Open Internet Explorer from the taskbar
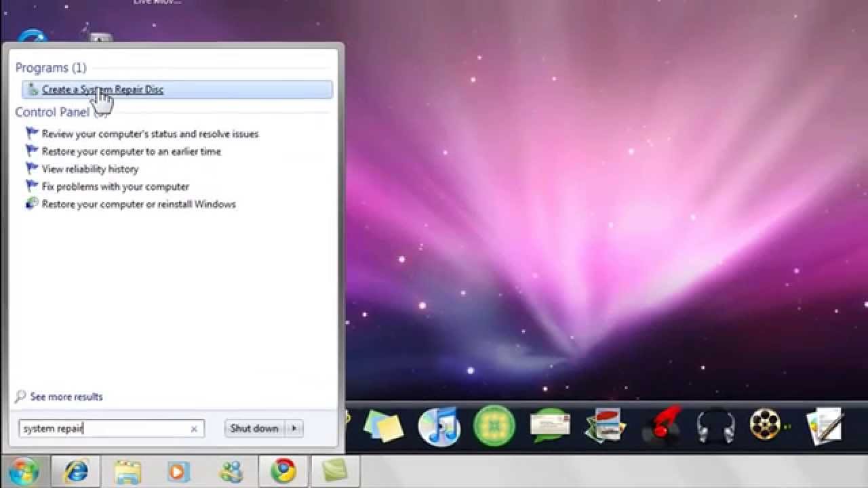Image resolution: width=868 pixels, height=488 pixels. coord(75,471)
